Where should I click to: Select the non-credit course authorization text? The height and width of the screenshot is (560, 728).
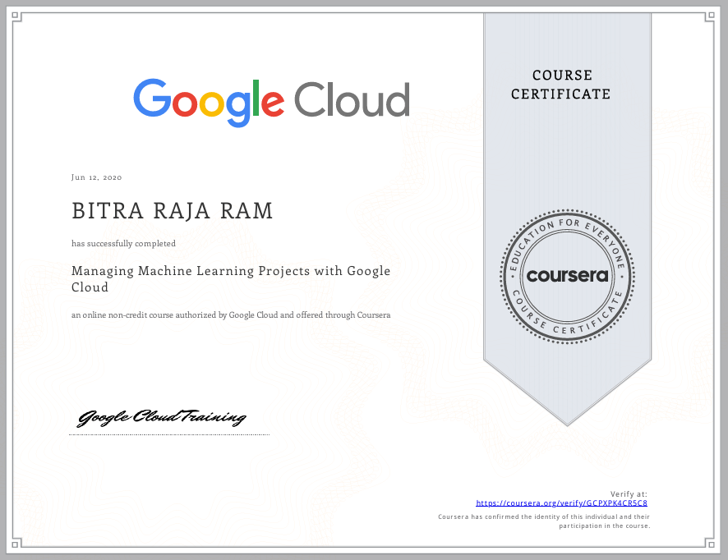pos(231,314)
